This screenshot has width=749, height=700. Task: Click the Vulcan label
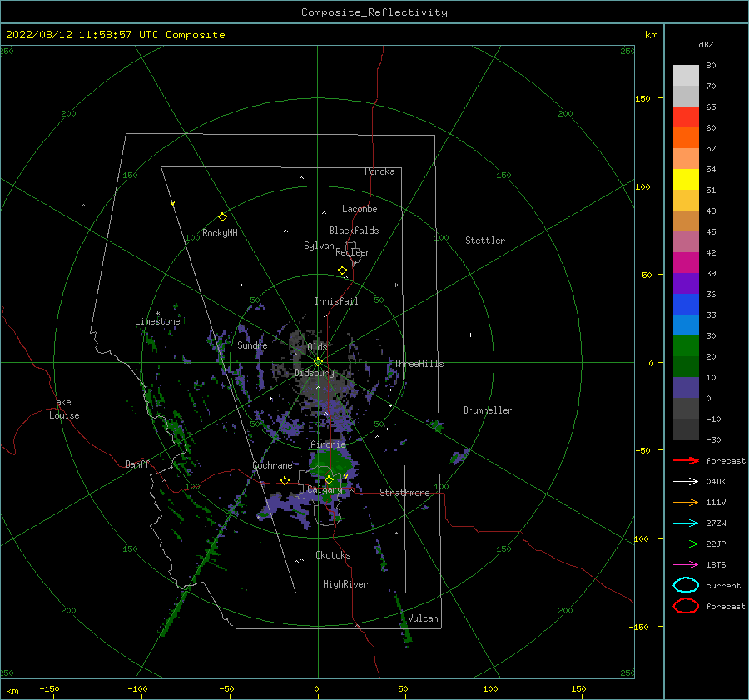tap(424, 618)
